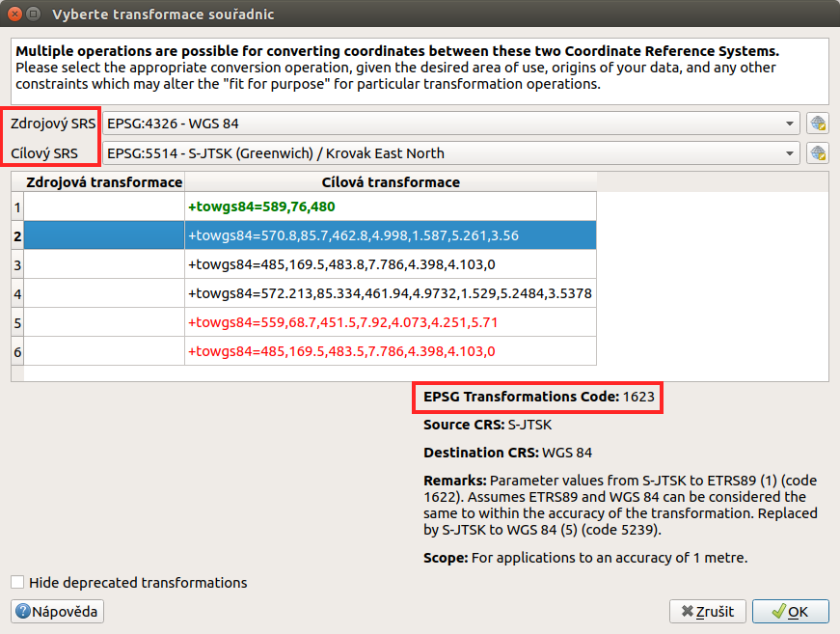Enable Hide deprecated transformations checkbox
The width and height of the screenshot is (840, 634).
coord(17,582)
